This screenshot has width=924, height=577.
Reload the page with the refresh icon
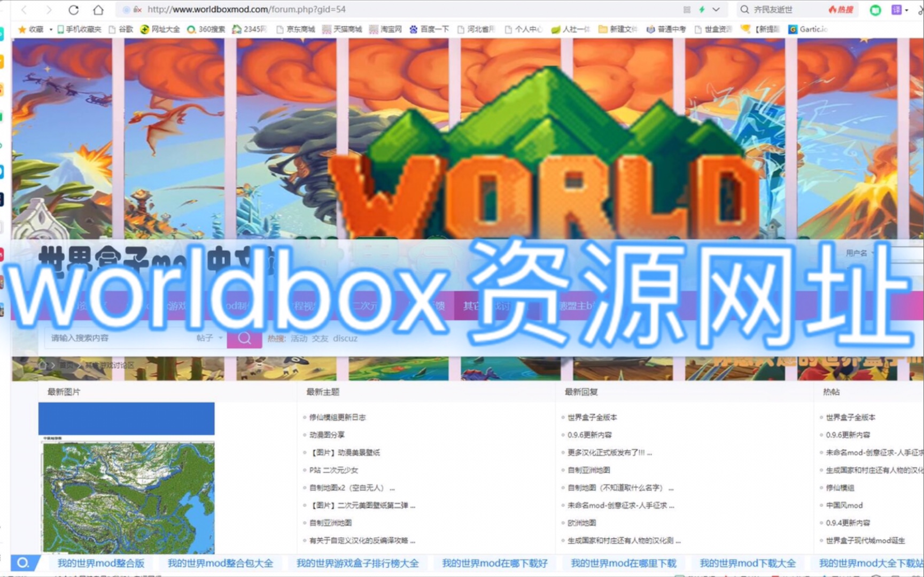(74, 10)
